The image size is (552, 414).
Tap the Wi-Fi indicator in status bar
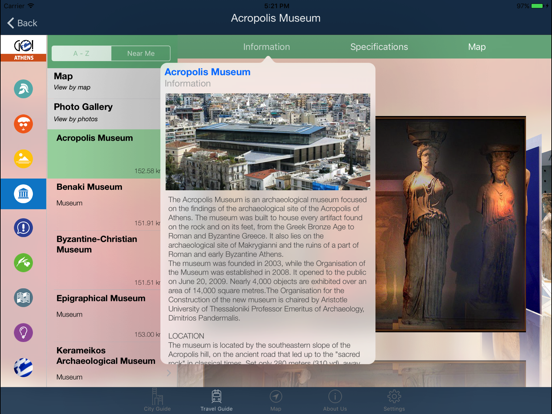[x=31, y=6]
